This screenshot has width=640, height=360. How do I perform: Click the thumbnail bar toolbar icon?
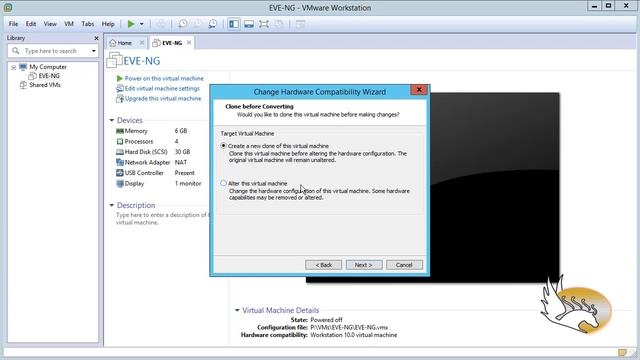tap(249, 24)
